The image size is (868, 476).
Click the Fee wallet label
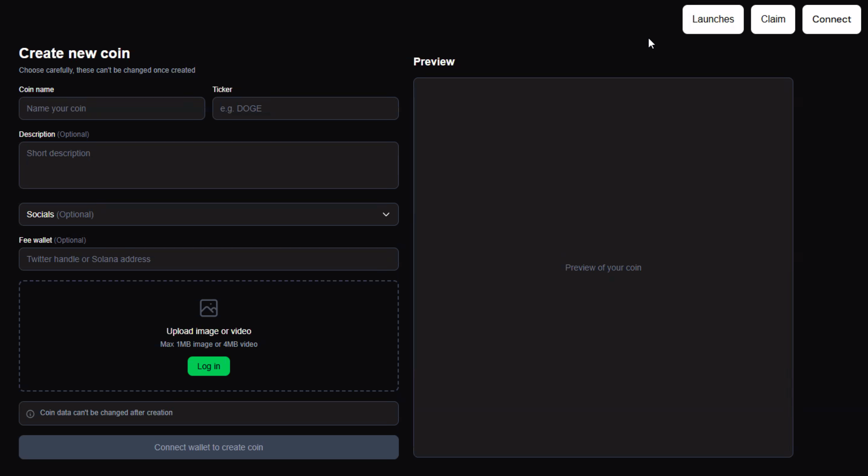click(35, 240)
